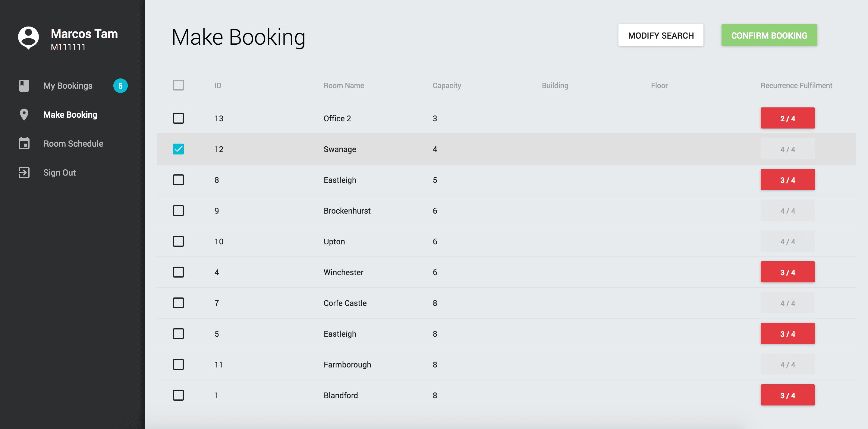Click the My Bookings count badge
Image resolution: width=868 pixels, height=429 pixels.
pos(120,86)
